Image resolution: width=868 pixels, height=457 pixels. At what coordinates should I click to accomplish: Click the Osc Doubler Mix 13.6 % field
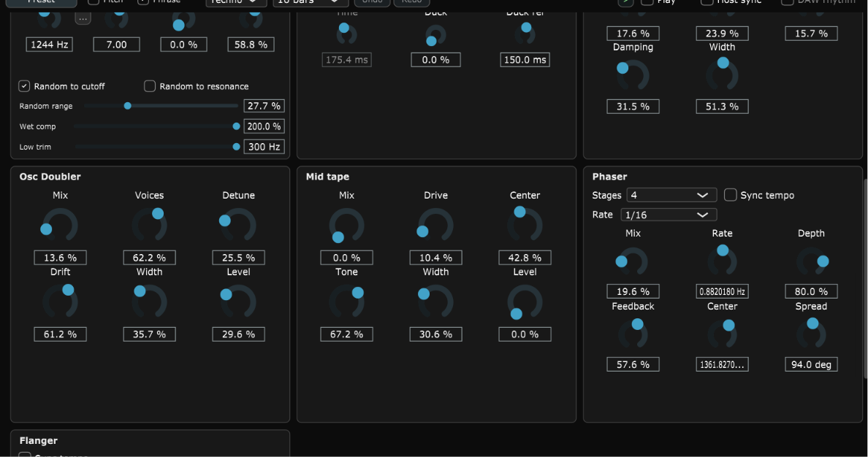[61, 257]
